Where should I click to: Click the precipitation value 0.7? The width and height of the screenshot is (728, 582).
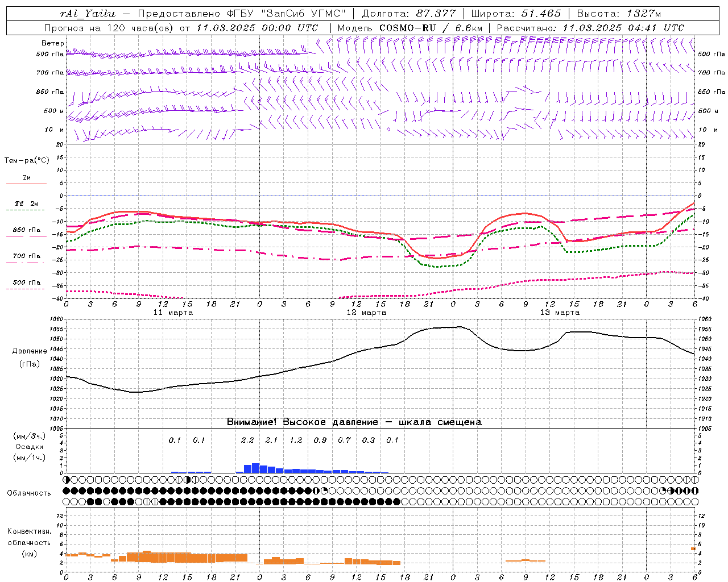(x=344, y=440)
